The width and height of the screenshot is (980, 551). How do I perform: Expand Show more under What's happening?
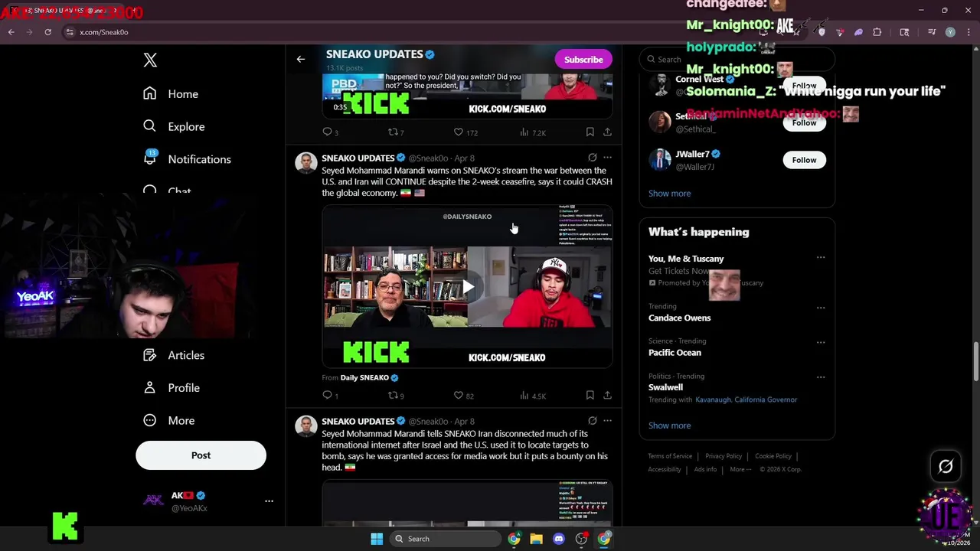click(x=669, y=425)
